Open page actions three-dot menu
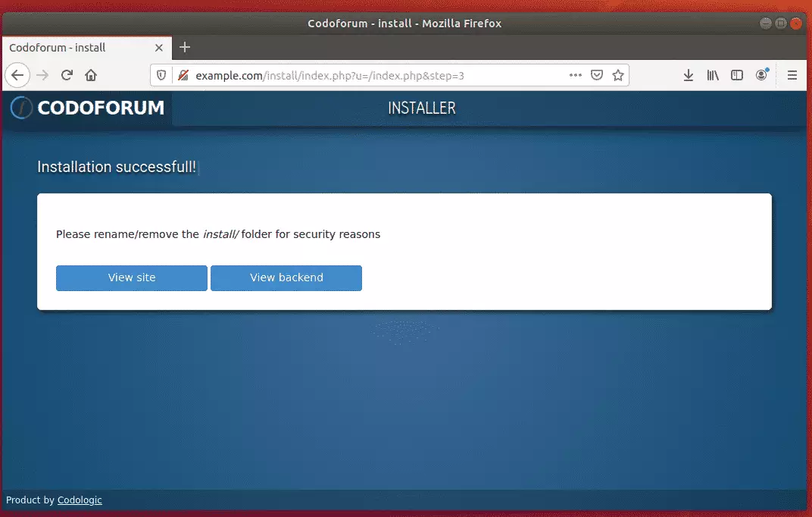 576,75
